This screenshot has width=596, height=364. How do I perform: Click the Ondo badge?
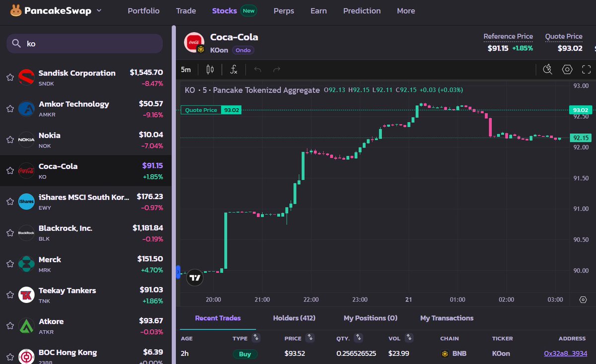243,50
